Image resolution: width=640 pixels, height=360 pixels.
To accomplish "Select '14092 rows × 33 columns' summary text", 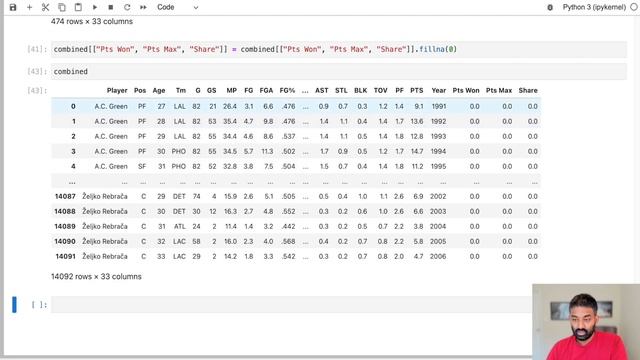I will [96, 277].
